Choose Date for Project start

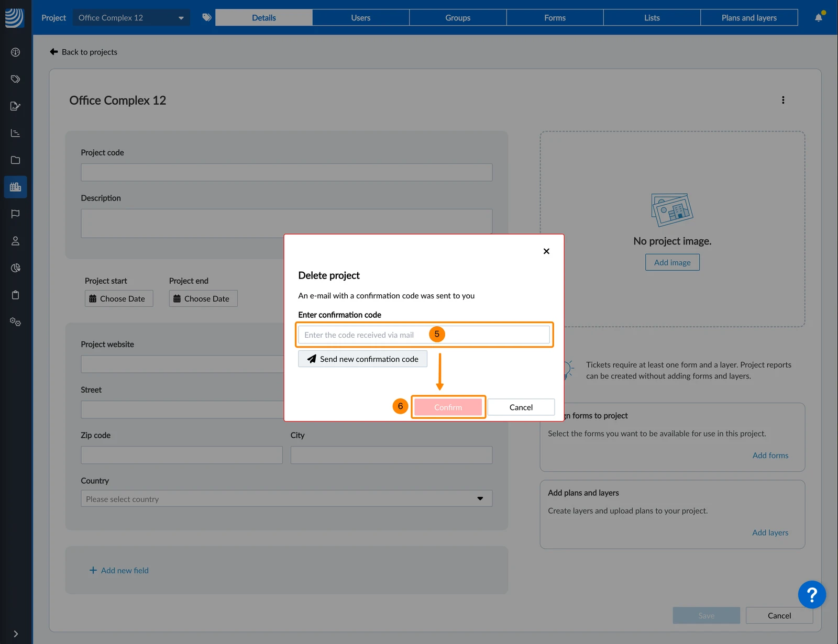(119, 298)
